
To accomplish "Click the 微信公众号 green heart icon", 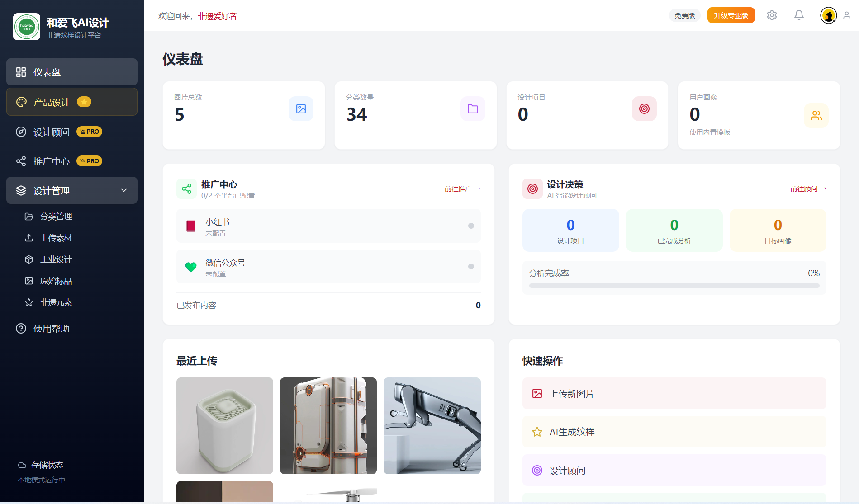I will pos(191,267).
